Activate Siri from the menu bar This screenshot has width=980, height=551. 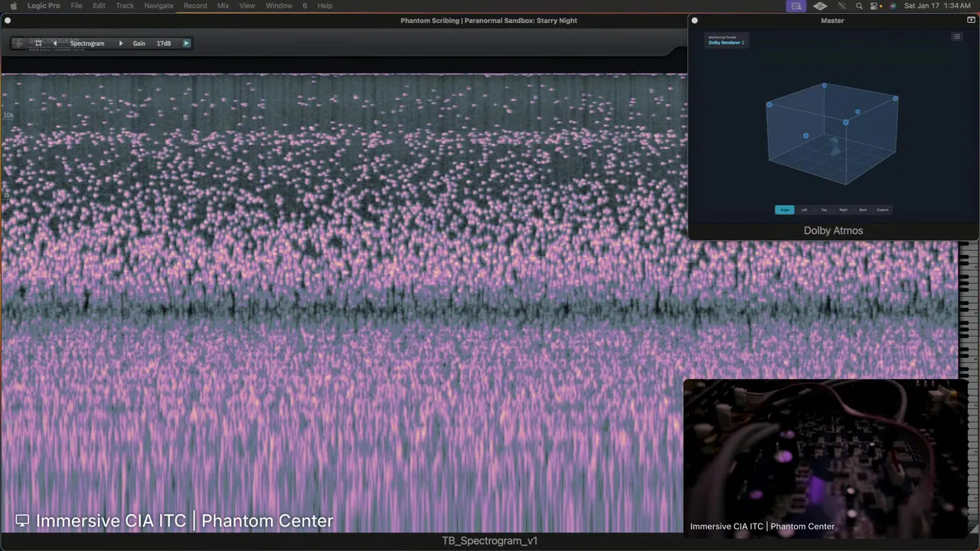(892, 5)
